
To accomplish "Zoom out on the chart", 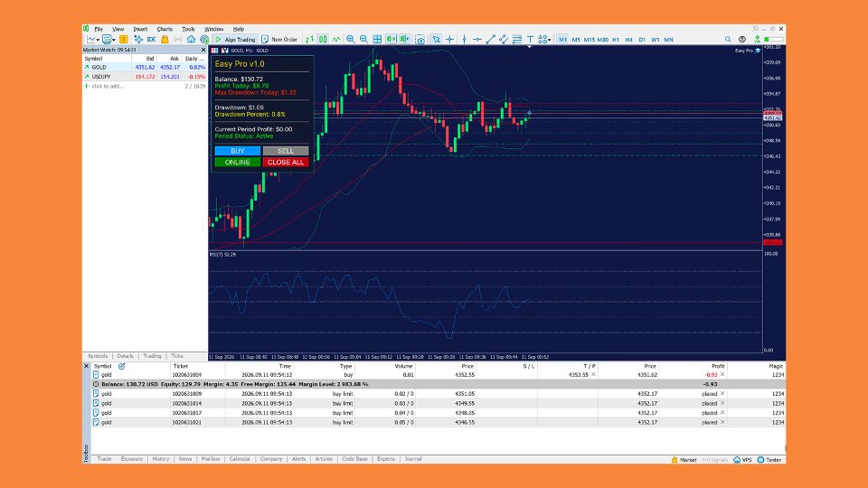I will pyautogui.click(x=363, y=39).
